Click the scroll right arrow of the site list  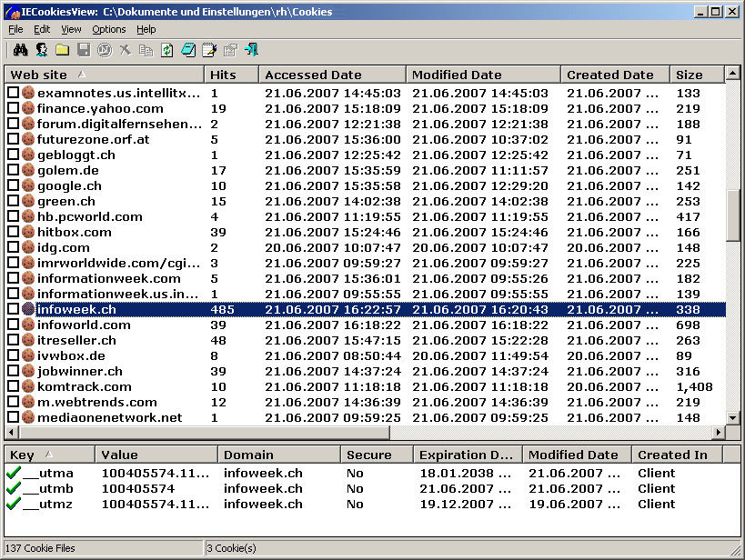pyautogui.click(x=719, y=432)
